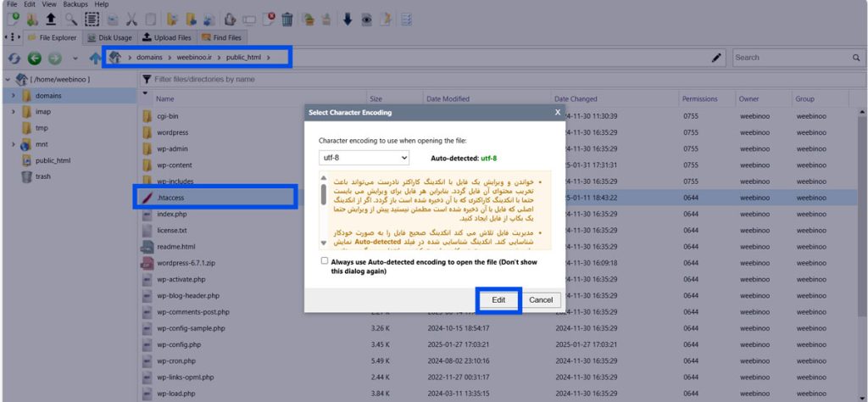Open the Help menu
The image size is (868, 402).
(x=102, y=4)
